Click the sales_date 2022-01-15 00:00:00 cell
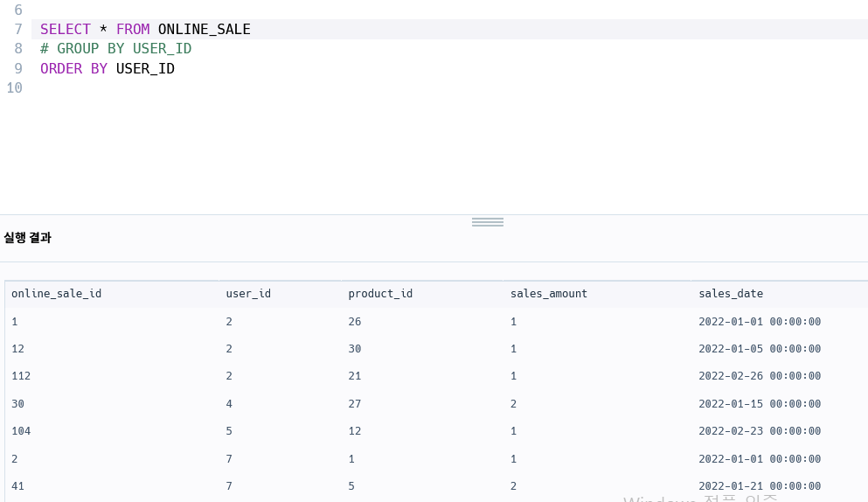This screenshot has height=502, width=868. click(760, 404)
